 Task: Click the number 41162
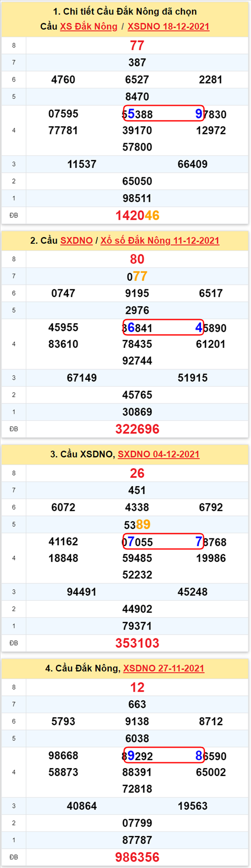pos(63,541)
